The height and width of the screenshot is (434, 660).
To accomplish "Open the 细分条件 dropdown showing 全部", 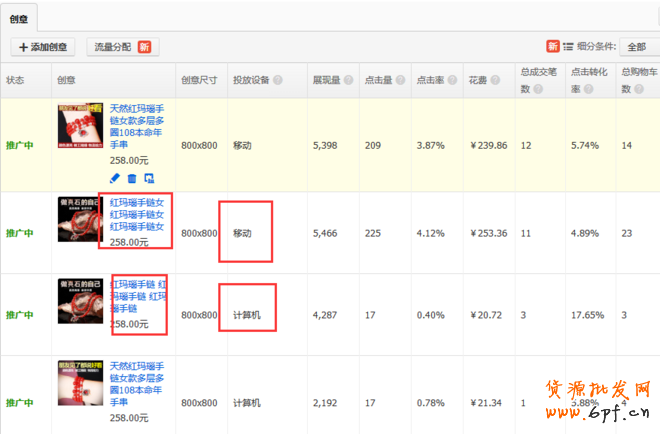I will pos(639,46).
